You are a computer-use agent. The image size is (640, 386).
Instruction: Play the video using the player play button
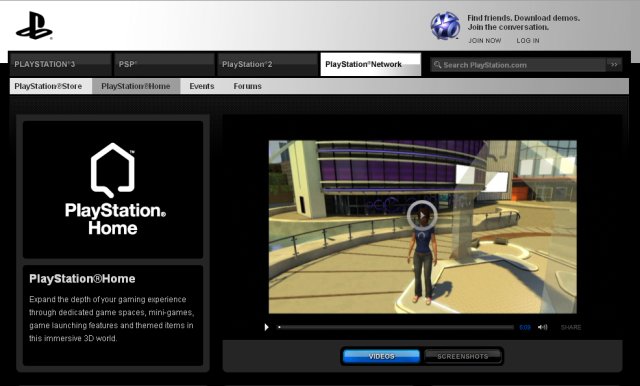pyautogui.click(x=267, y=327)
